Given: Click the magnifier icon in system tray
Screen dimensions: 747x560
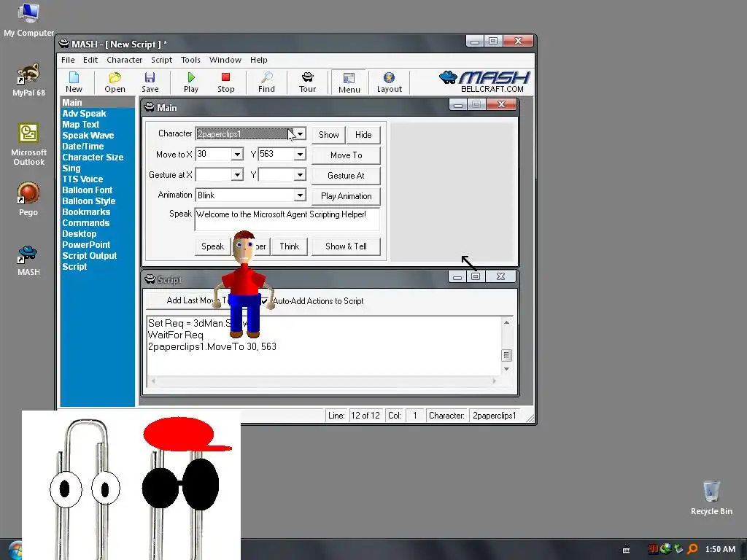Looking at the screenshot, I should click(x=692, y=549).
